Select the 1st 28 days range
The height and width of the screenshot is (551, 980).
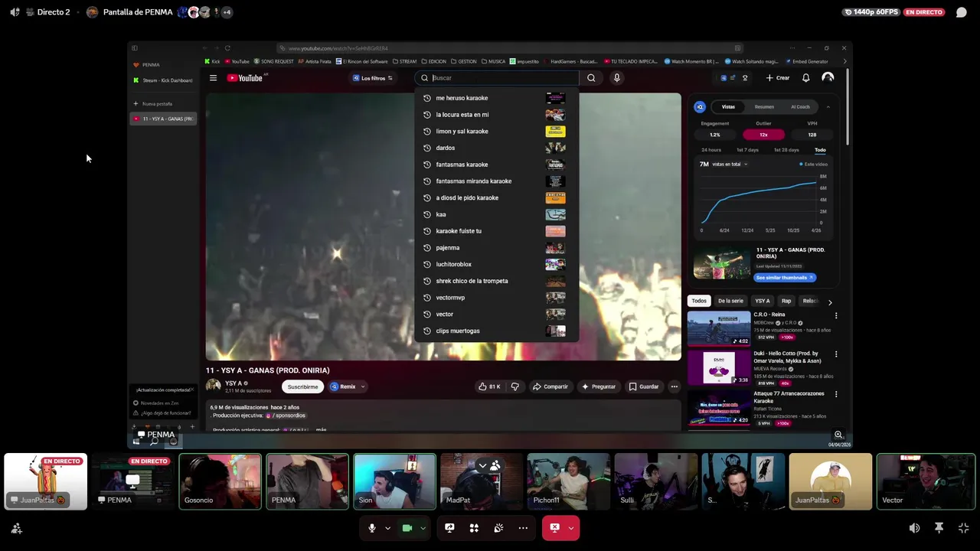tap(786, 150)
